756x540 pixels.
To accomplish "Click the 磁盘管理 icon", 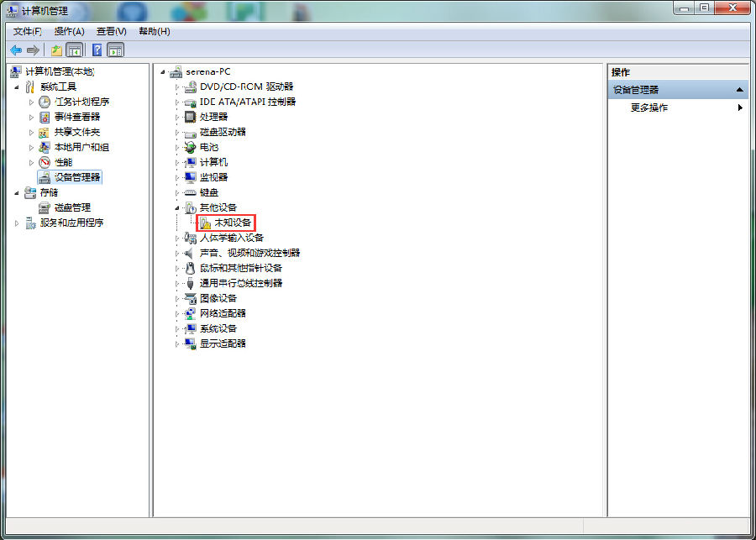I will pyautogui.click(x=45, y=207).
